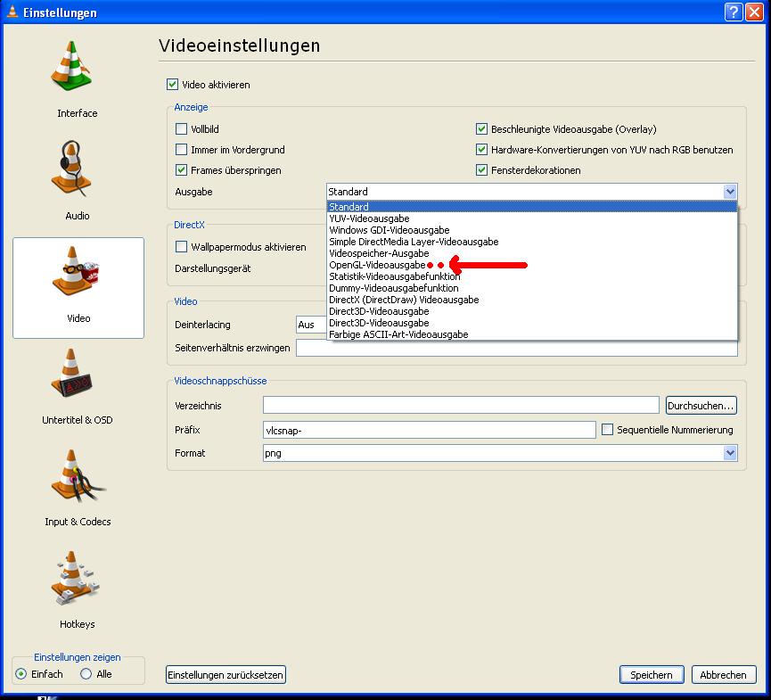Focus the Präfix vlcsnap- field
Viewport: 771px width, 700px height.
click(430, 430)
